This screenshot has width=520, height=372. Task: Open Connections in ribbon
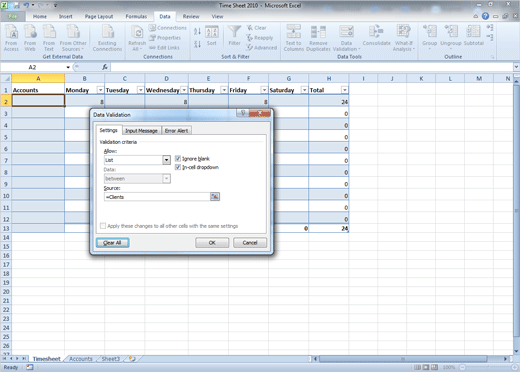pos(168,28)
